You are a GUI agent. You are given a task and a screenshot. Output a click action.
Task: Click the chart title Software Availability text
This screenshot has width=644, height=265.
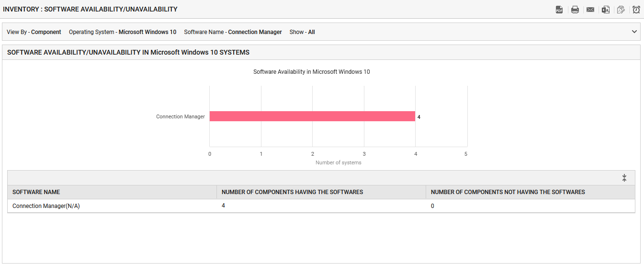[x=312, y=72]
